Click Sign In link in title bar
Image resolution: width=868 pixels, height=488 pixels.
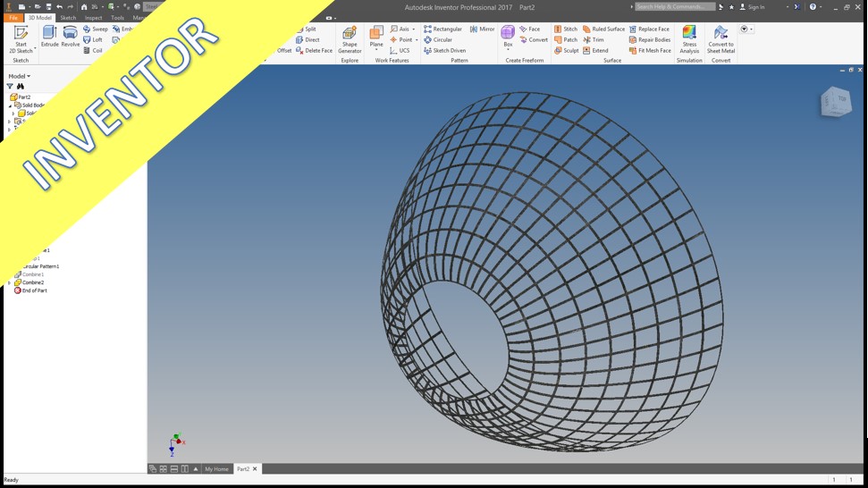(753, 7)
